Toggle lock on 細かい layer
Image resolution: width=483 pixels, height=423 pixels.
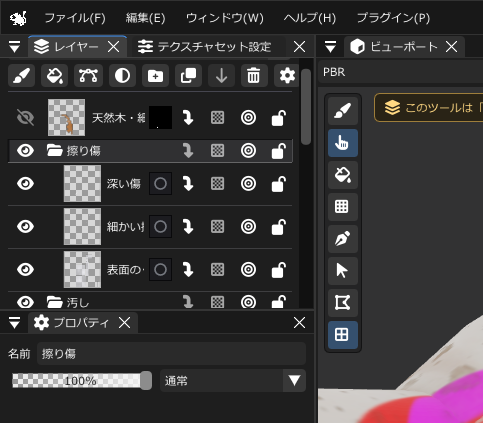coord(279,227)
